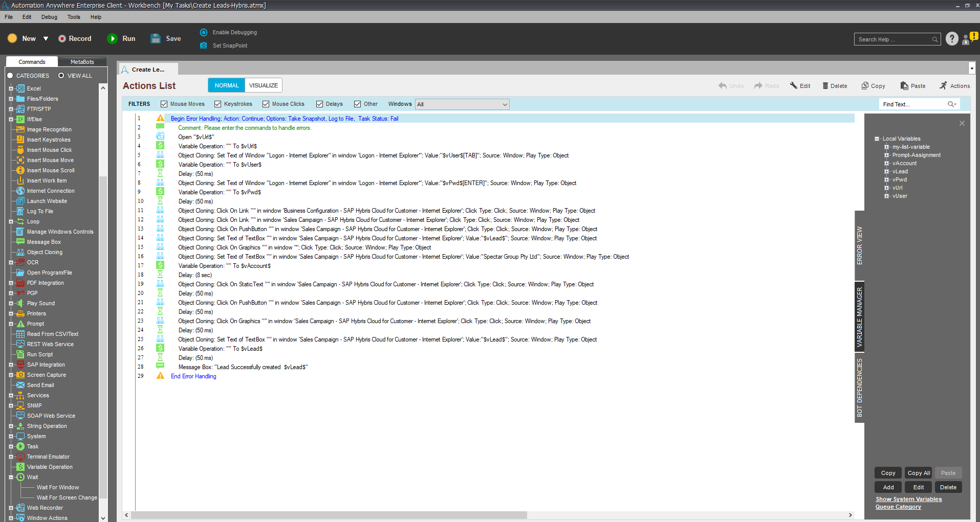Open the ERROR VIEW side tab
The height and width of the screenshot is (522, 980).
[860, 245]
